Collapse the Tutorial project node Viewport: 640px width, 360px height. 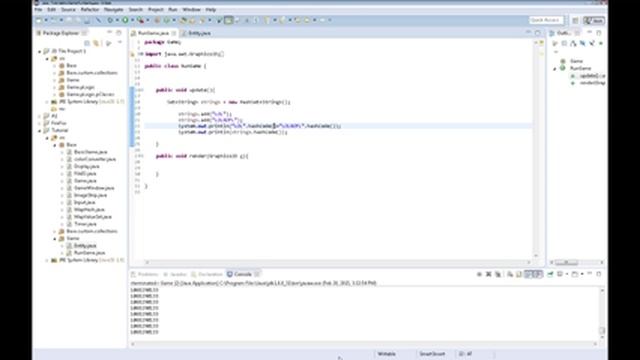pos(40,131)
